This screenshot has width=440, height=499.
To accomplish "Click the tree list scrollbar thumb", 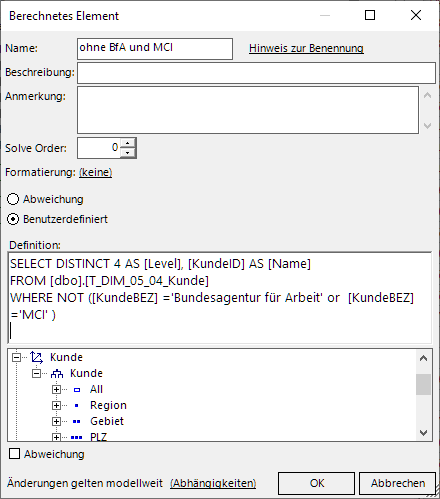I will pyautogui.click(x=423, y=384).
